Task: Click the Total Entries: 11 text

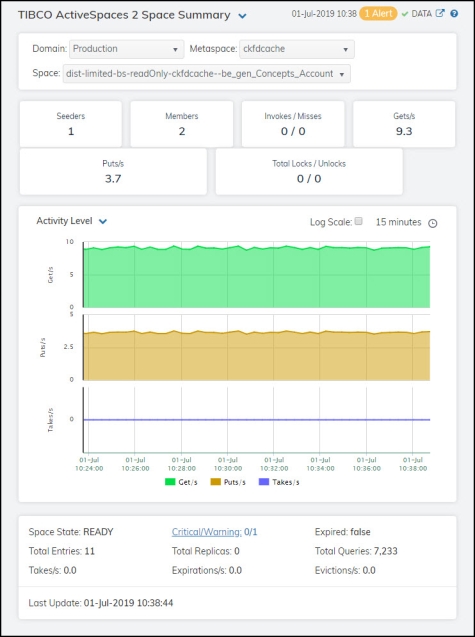Action: (62, 551)
